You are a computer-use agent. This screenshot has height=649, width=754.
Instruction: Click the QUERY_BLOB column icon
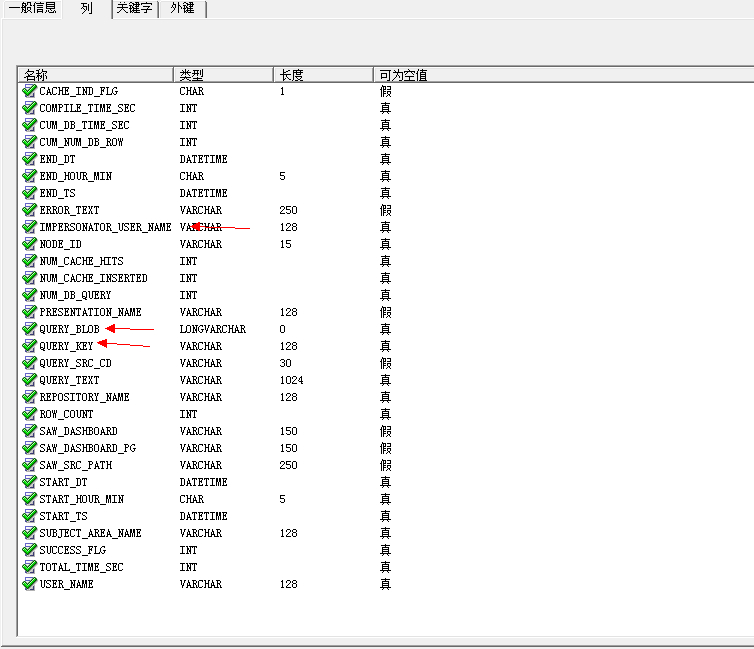coord(29,329)
